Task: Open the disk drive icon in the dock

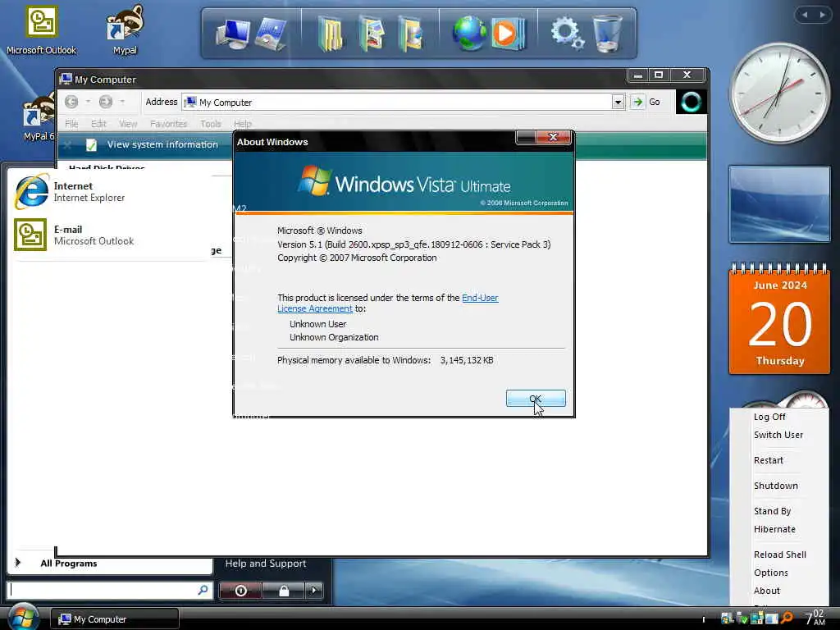Action: (272, 33)
